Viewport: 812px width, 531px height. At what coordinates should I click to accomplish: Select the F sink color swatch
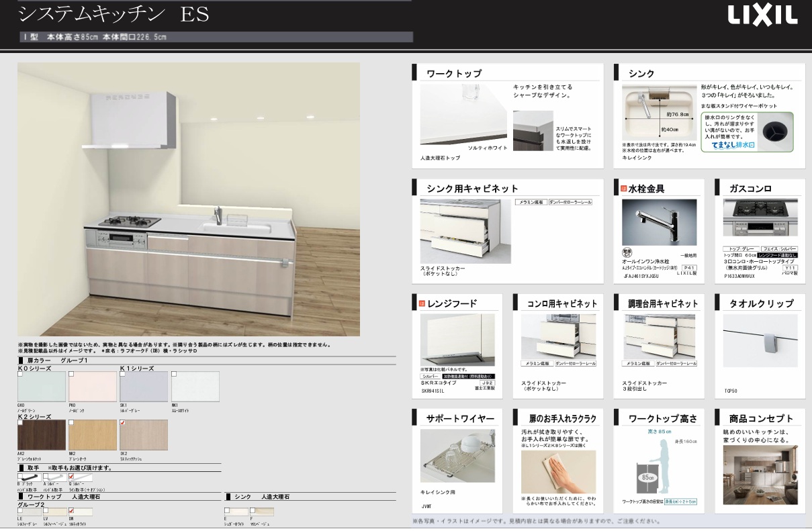coord(262,511)
